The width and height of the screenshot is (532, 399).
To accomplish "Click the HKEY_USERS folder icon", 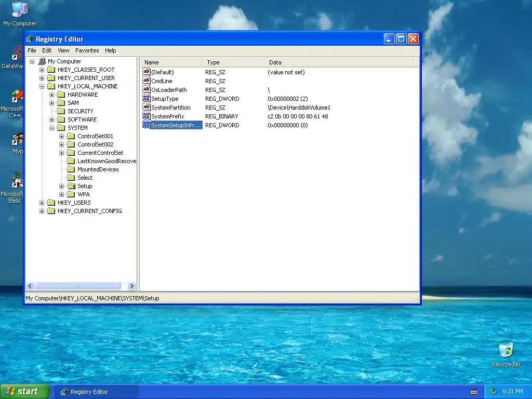I will click(51, 203).
